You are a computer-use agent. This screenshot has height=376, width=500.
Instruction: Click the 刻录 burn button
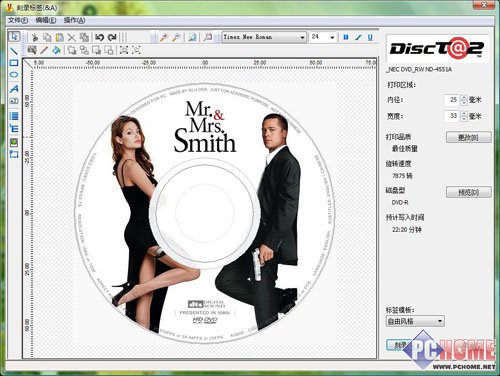399,345
